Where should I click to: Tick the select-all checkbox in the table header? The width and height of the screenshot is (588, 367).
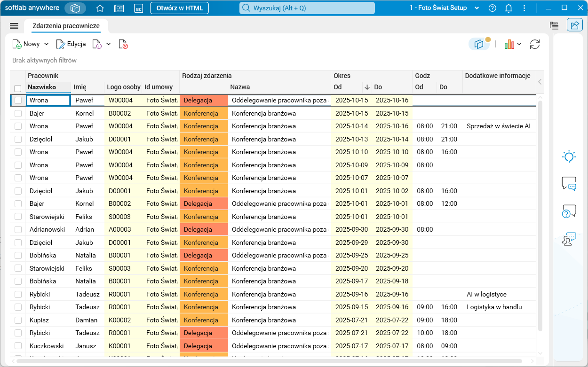[x=18, y=88]
